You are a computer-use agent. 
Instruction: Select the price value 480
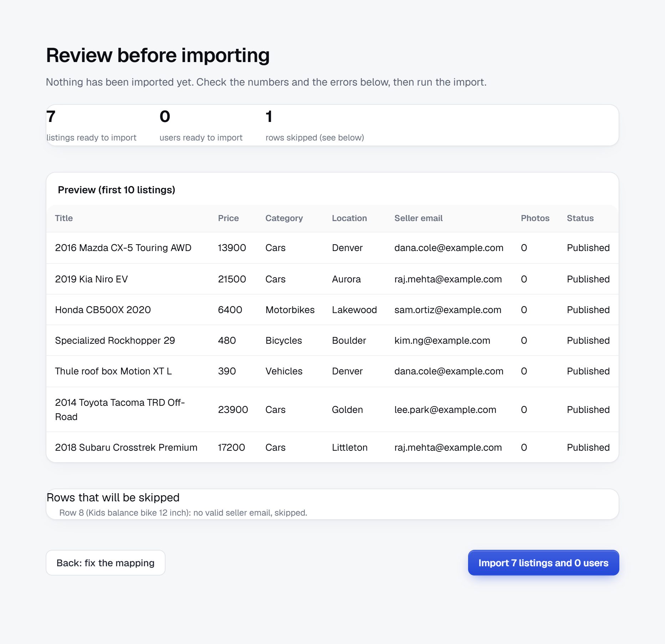tap(227, 341)
